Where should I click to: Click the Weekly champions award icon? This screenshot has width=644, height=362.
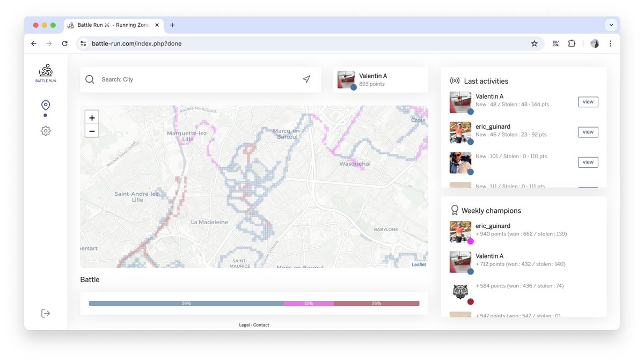[x=455, y=210]
